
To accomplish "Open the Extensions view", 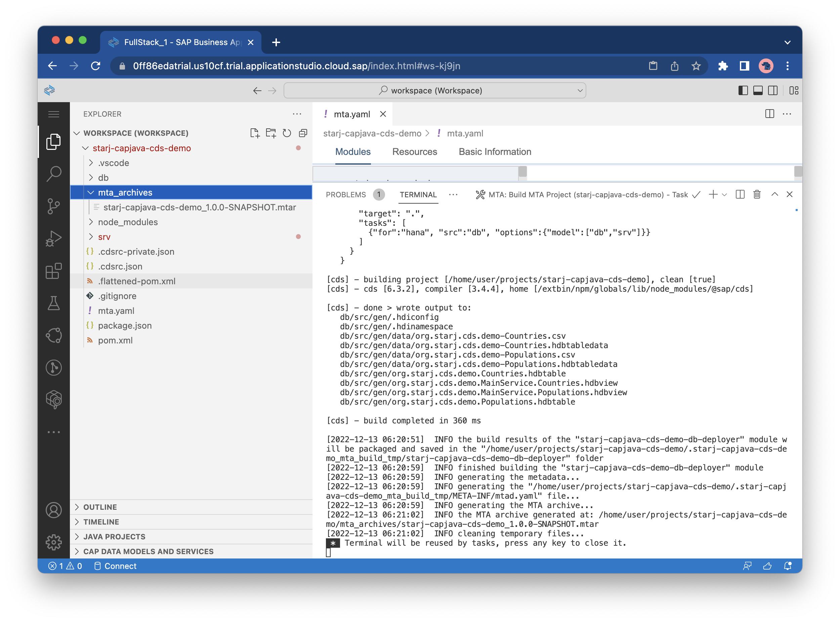I will click(x=53, y=271).
